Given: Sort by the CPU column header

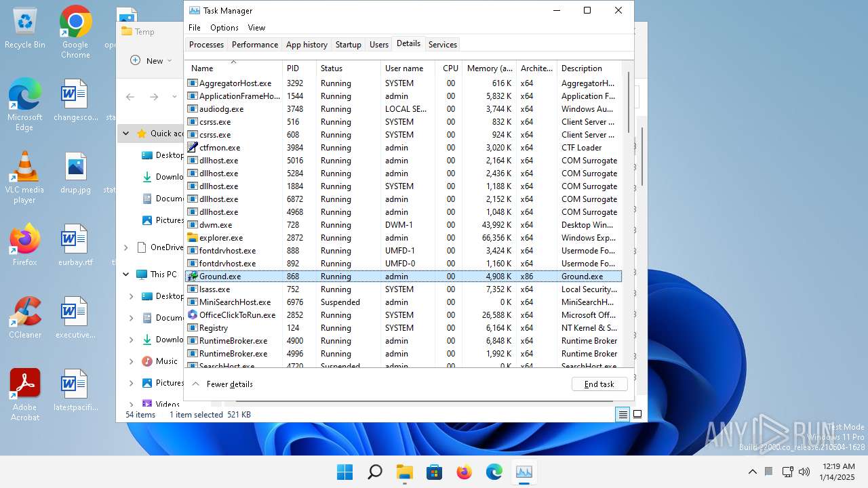Looking at the screenshot, I should pos(450,68).
